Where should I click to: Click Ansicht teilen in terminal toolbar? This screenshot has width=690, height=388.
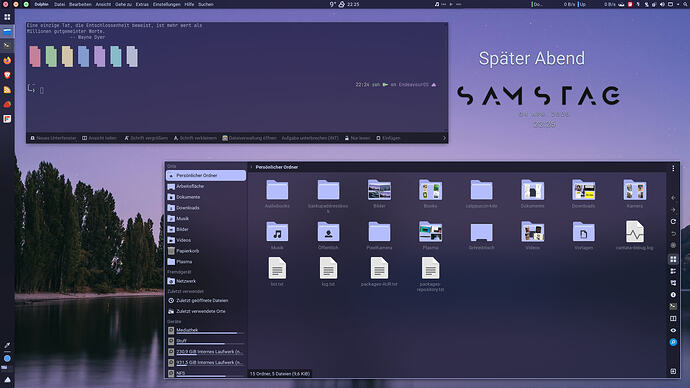99,138
